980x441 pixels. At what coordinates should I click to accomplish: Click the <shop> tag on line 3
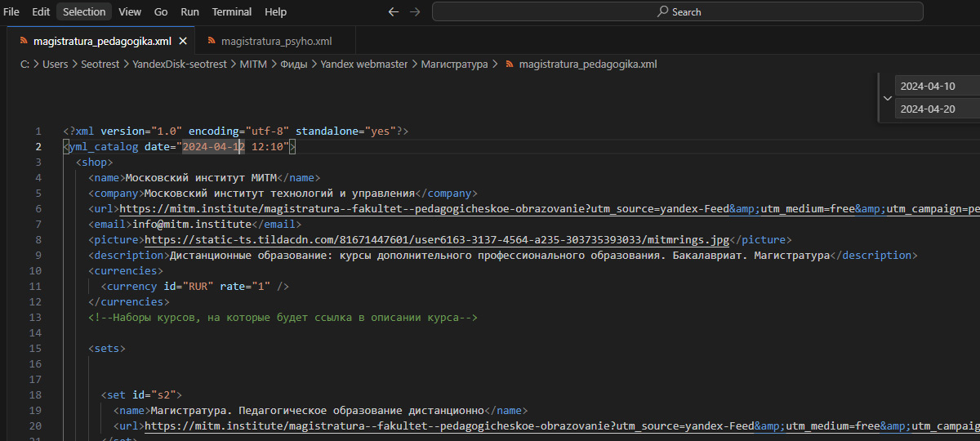point(95,162)
